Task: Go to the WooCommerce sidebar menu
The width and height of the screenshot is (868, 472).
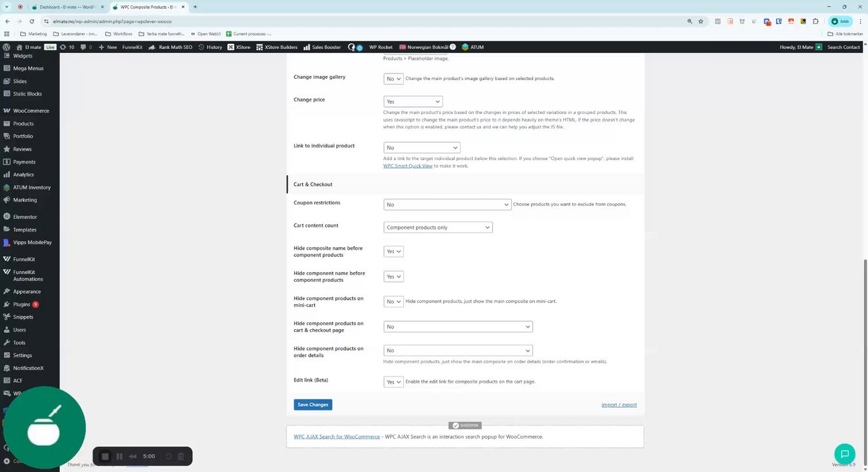Action: pos(31,111)
